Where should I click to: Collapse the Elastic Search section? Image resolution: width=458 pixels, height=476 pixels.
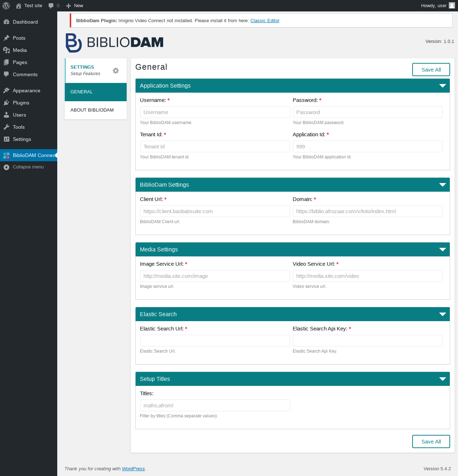[x=443, y=314]
